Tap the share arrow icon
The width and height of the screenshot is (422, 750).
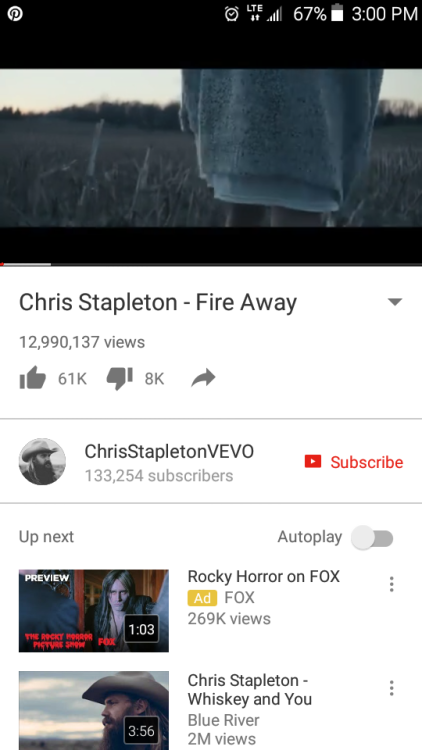pyautogui.click(x=203, y=378)
